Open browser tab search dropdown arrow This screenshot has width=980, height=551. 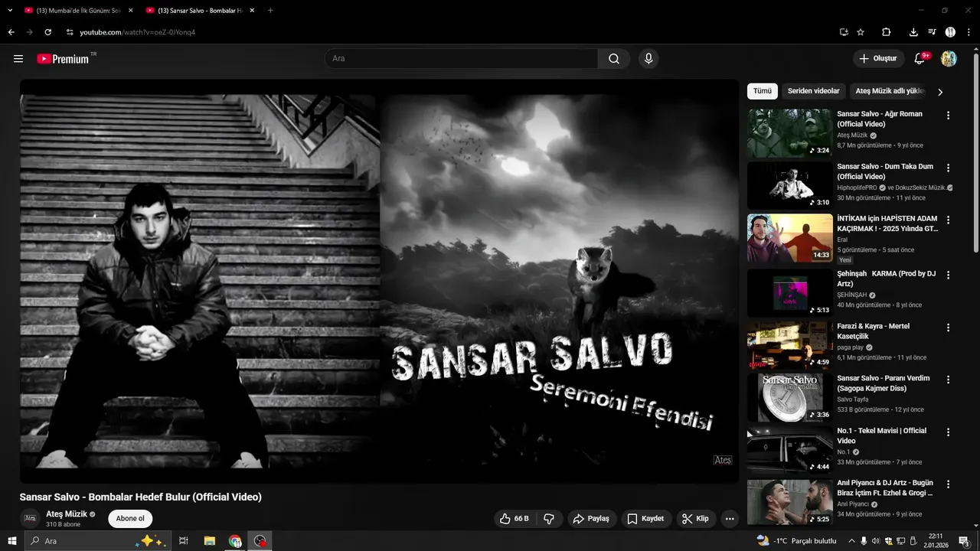click(x=10, y=11)
